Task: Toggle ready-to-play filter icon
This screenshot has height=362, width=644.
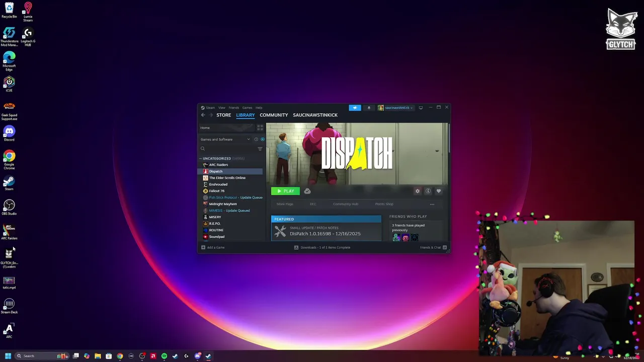Action: click(262, 139)
